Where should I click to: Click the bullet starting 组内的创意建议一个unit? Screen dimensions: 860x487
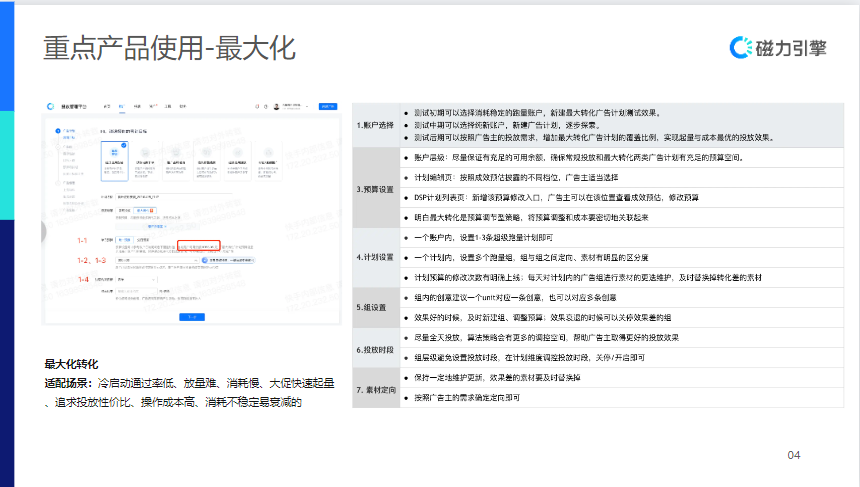tap(515, 298)
